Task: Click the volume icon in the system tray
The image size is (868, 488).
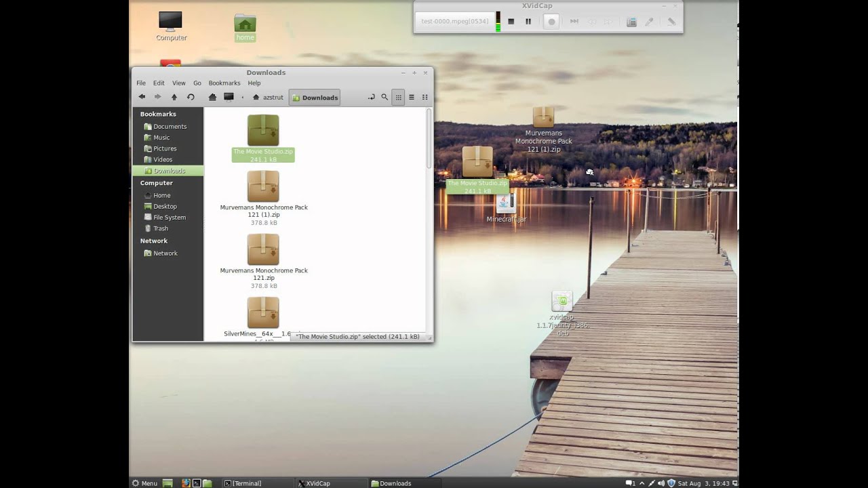Action: (662, 483)
